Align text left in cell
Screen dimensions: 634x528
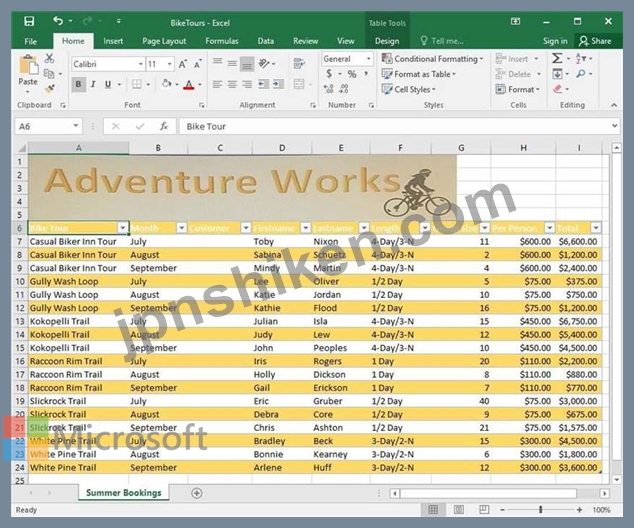218,84
